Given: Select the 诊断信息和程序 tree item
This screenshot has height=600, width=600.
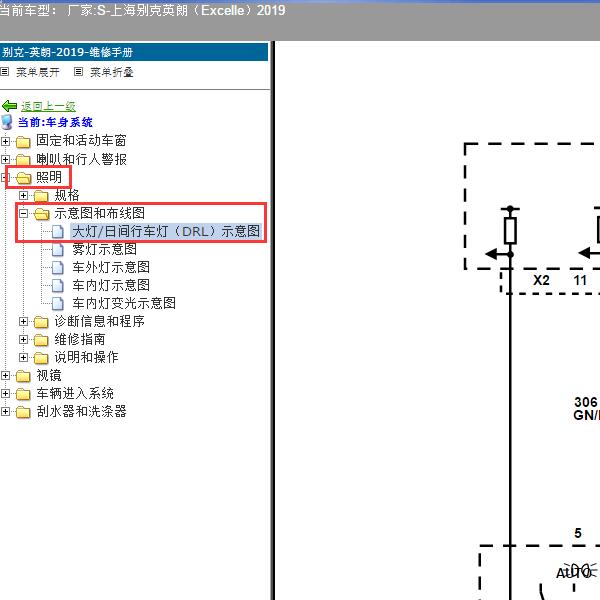Looking at the screenshot, I should click(99, 321).
